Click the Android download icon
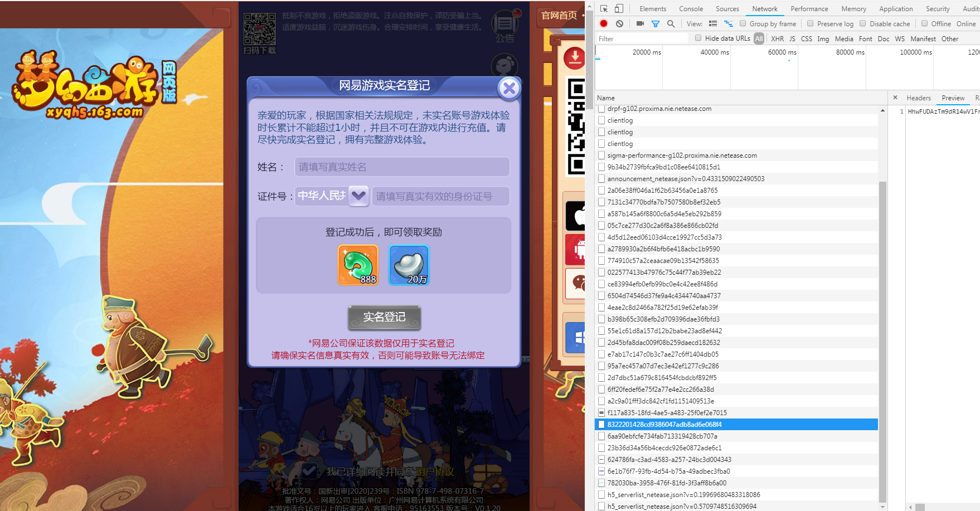This screenshot has height=511, width=980. click(x=576, y=249)
